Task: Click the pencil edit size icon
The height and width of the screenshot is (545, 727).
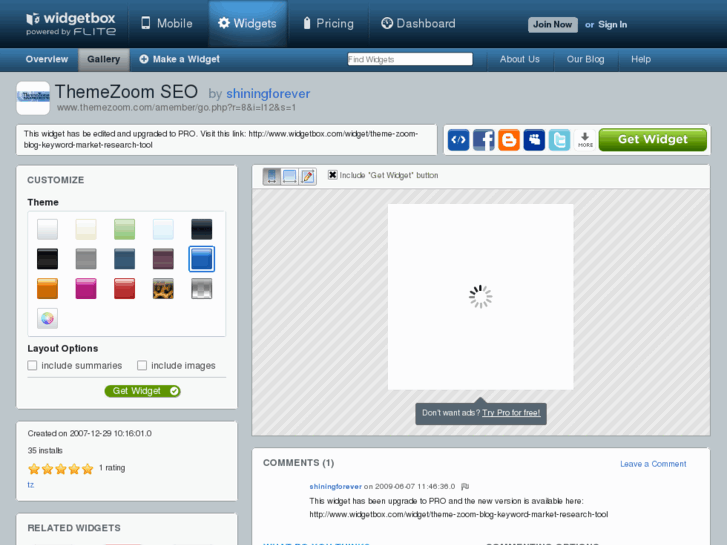Action: [x=307, y=176]
